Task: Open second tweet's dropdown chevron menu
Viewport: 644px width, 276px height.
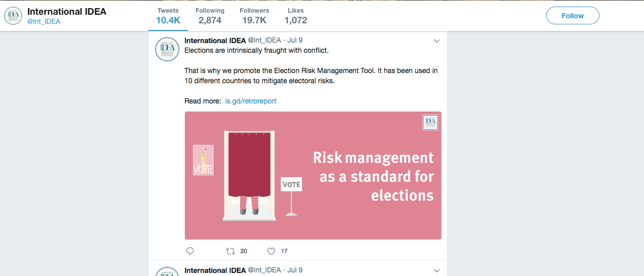Action: click(437, 270)
